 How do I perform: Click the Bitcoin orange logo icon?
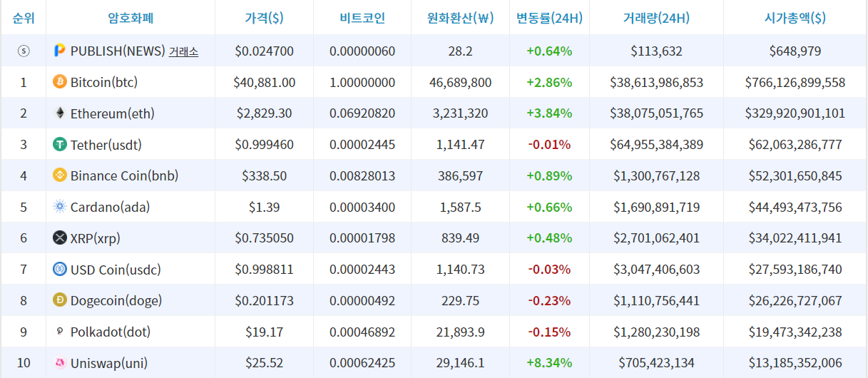click(60, 82)
